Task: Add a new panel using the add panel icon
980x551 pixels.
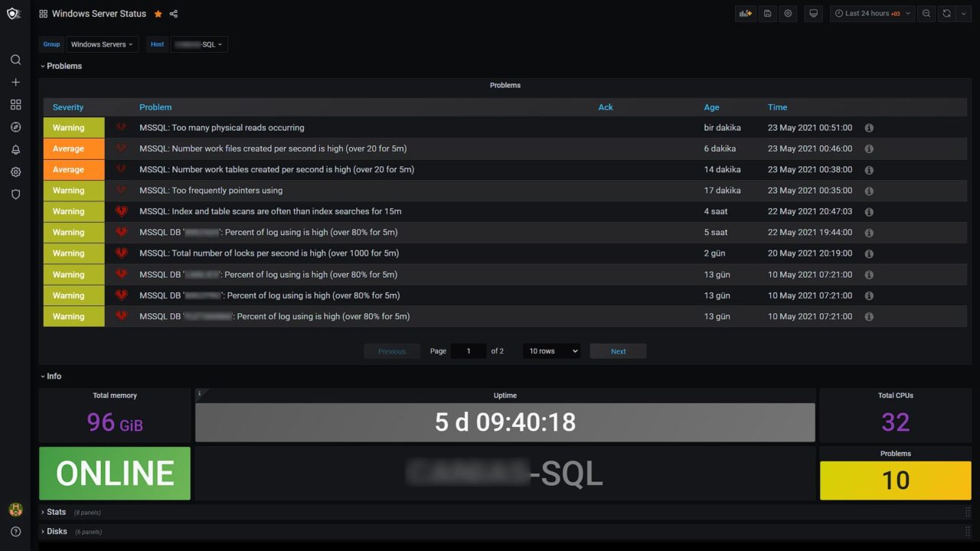Action: pos(744,13)
